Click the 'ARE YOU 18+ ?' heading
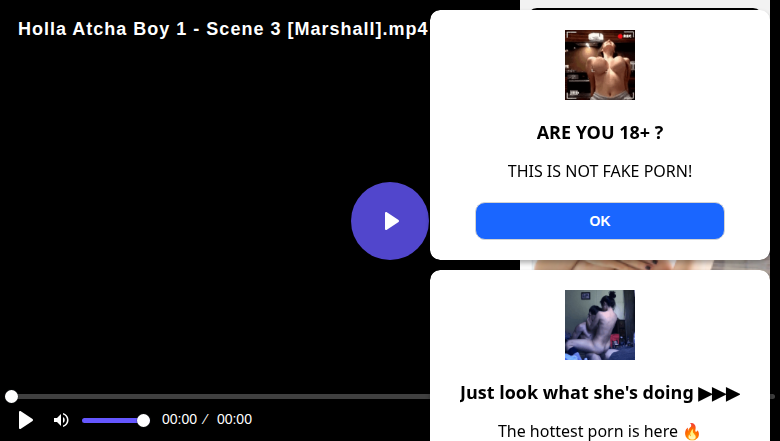 pyautogui.click(x=599, y=133)
